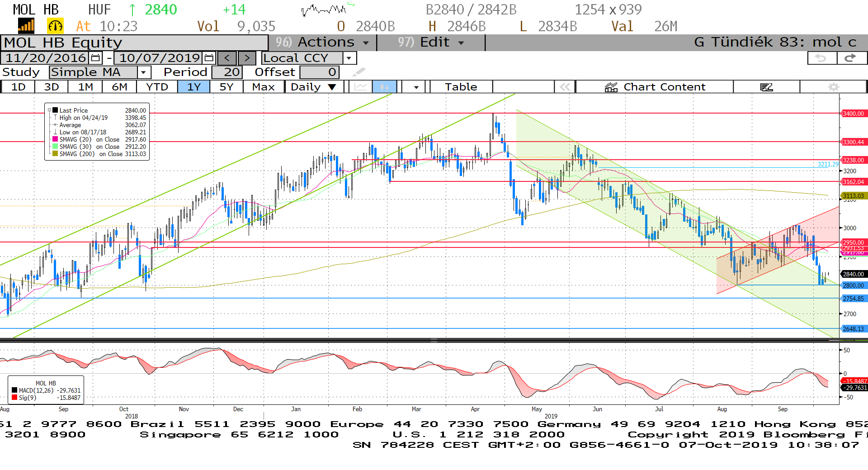The height and width of the screenshot is (470, 868).
Task: Select the YTD range tab
Action: tap(157, 86)
